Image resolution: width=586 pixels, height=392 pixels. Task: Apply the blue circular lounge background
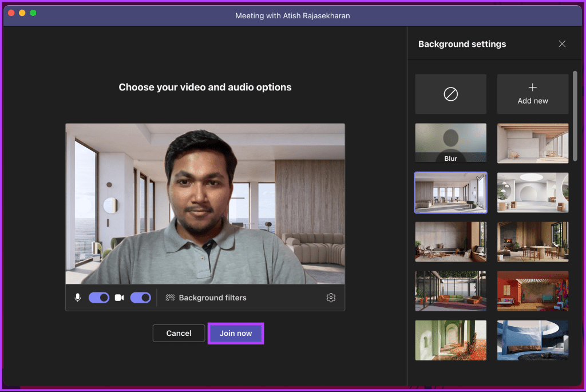[x=532, y=340]
